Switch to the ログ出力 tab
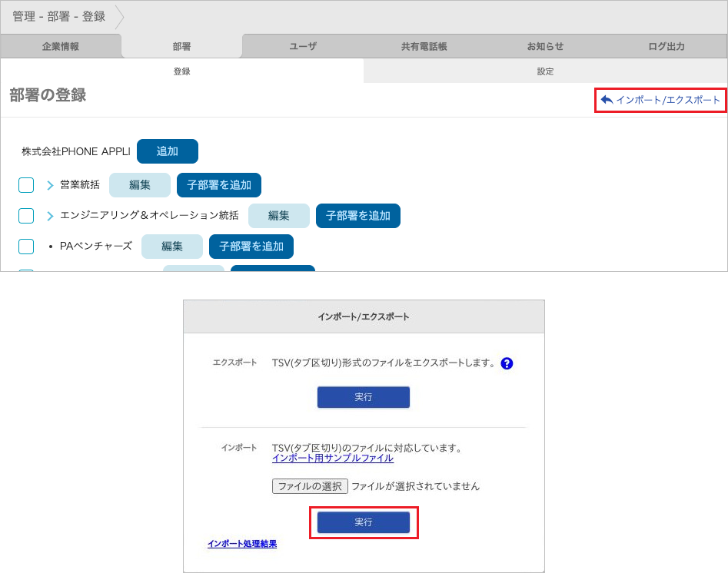The width and height of the screenshot is (728, 573). (x=667, y=46)
